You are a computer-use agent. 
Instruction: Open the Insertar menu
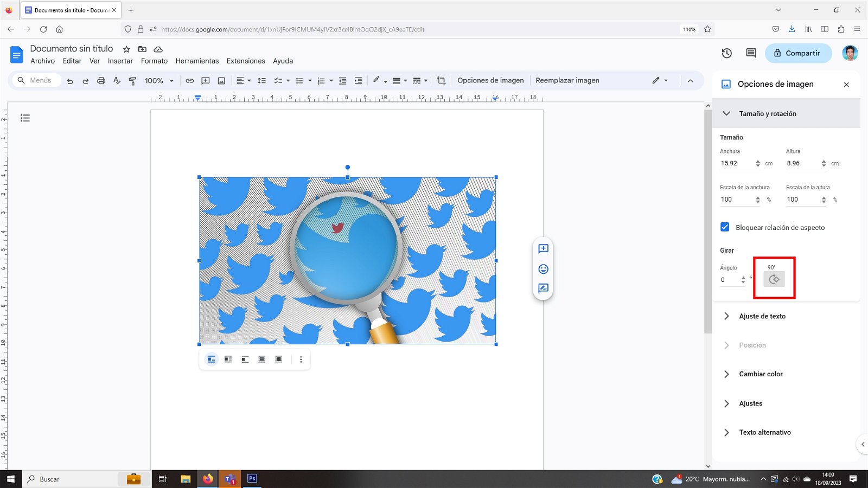pos(120,61)
